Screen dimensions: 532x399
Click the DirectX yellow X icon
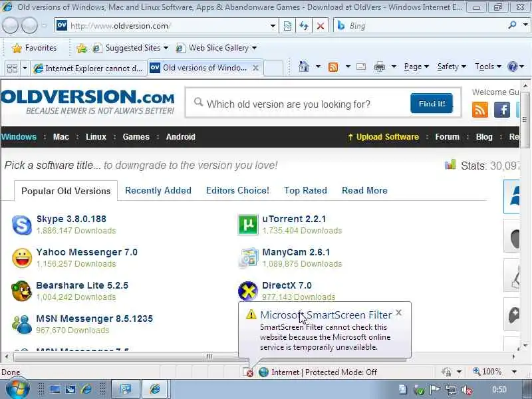click(247, 291)
